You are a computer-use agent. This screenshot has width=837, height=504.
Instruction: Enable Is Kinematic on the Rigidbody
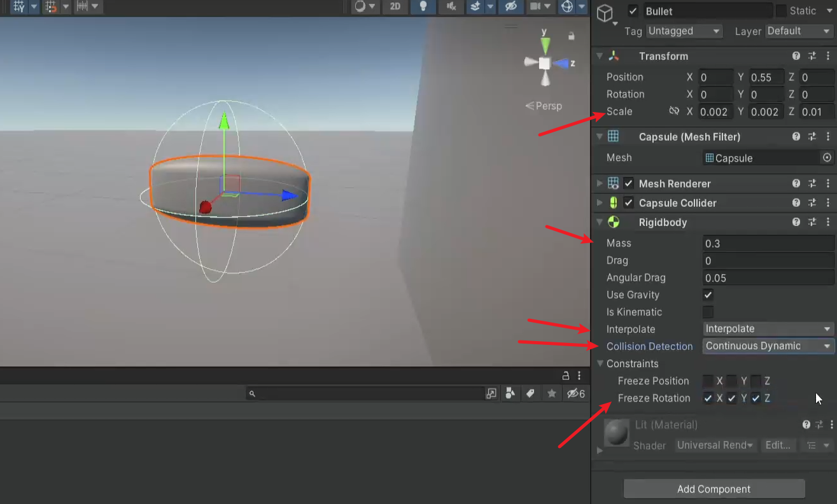point(708,312)
